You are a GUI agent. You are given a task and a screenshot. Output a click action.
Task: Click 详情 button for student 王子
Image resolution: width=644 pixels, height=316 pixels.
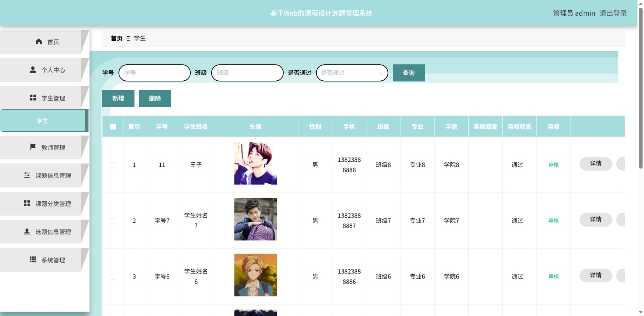596,163
